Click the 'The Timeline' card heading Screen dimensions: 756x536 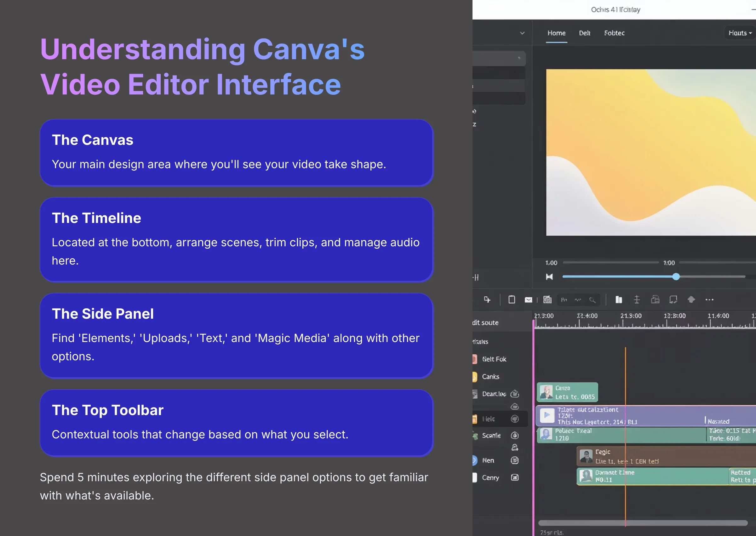click(x=96, y=218)
